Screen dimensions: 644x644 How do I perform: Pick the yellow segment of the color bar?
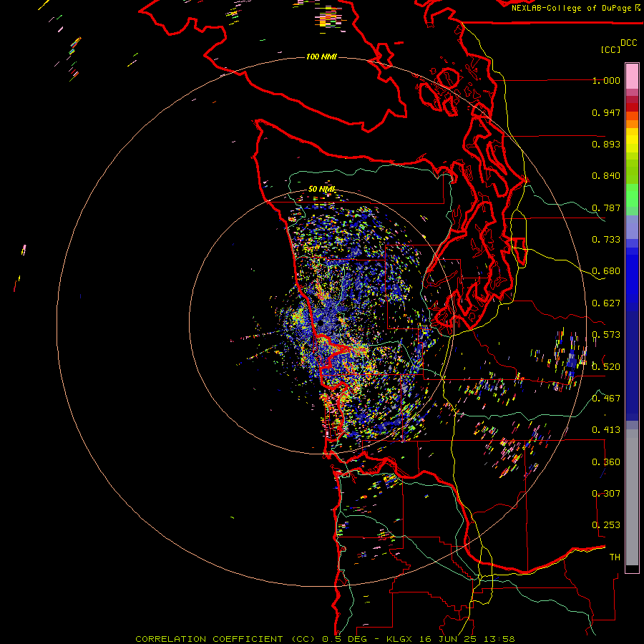(x=632, y=140)
